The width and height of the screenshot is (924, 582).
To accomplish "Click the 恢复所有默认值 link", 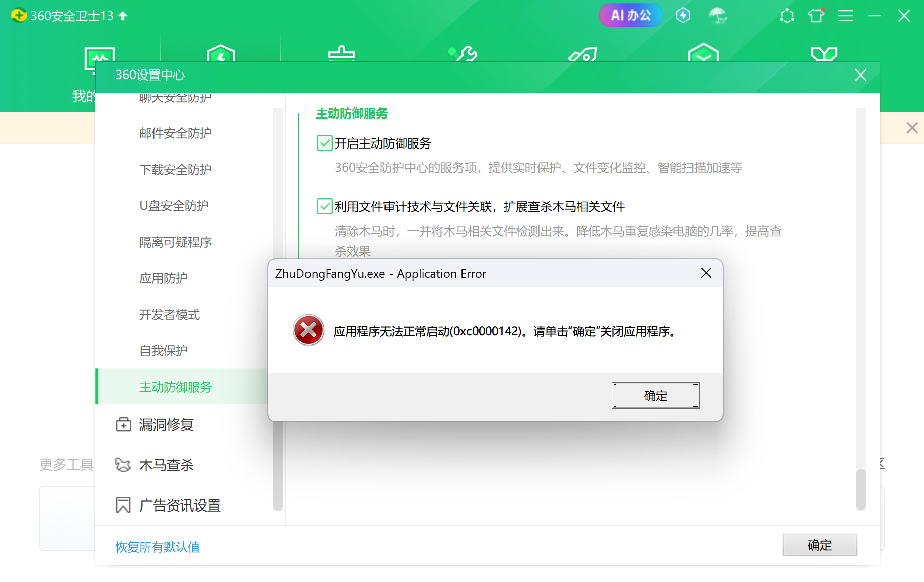I will point(158,547).
